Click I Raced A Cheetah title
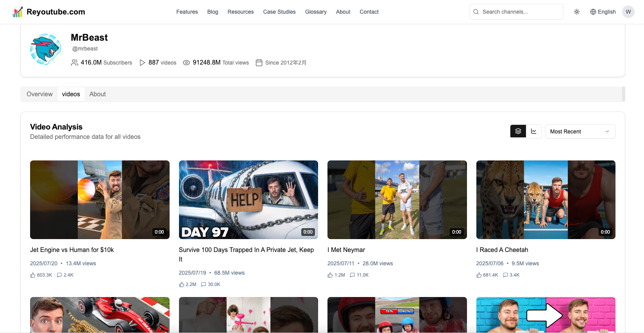The image size is (644, 333). pos(502,250)
